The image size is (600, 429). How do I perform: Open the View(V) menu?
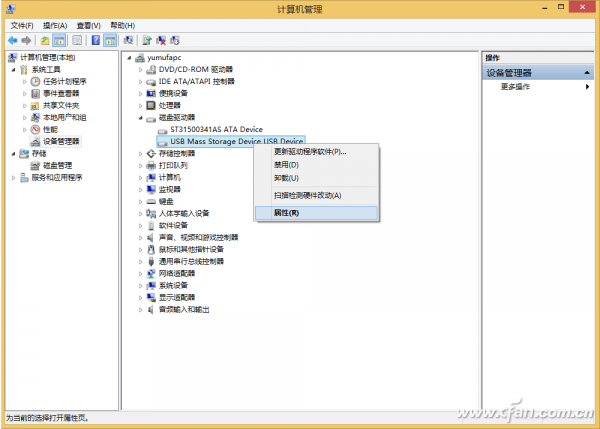tap(88, 26)
